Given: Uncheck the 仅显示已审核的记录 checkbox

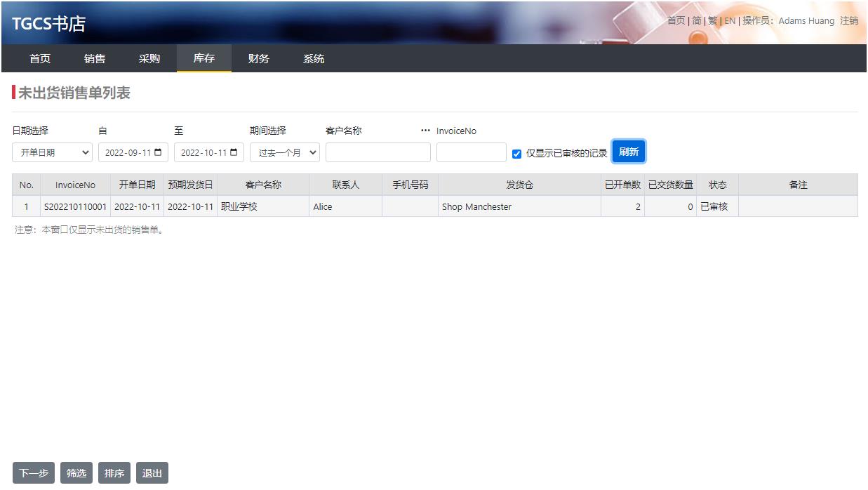Looking at the screenshot, I should click(517, 154).
